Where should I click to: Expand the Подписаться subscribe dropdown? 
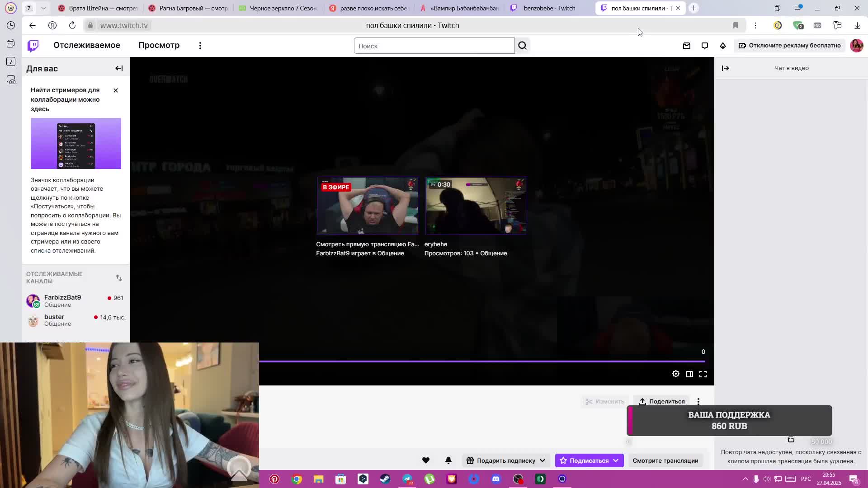coord(589,460)
